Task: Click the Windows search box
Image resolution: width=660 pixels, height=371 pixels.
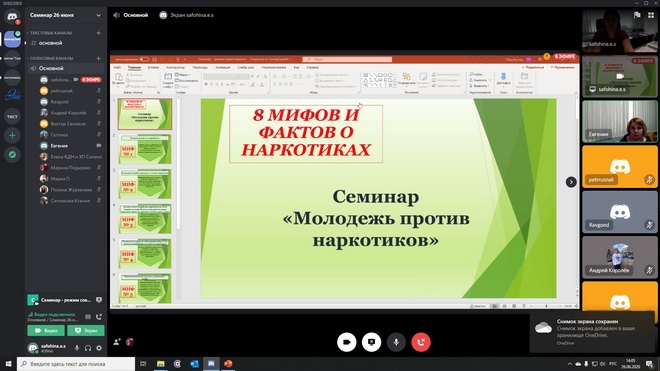Action: 76,364
